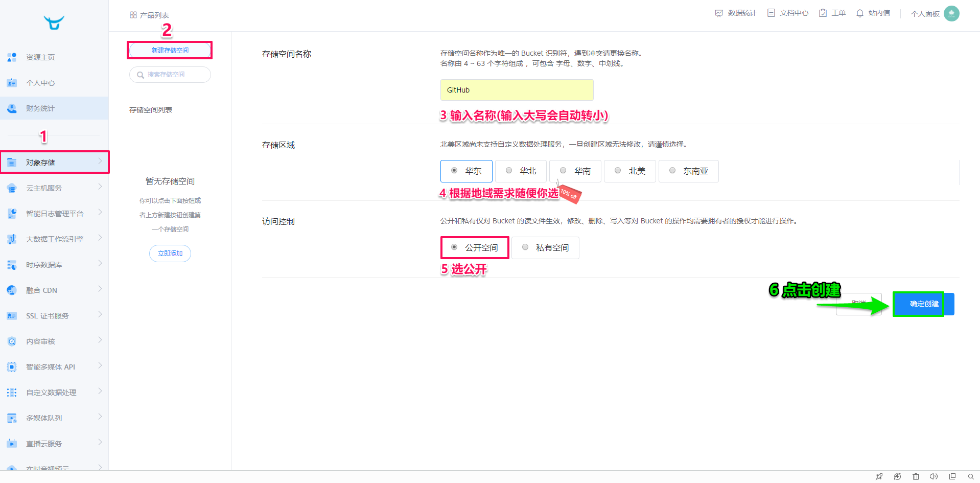Click the 确定创建 button
Viewport: 980px width, 483px height.
point(924,304)
